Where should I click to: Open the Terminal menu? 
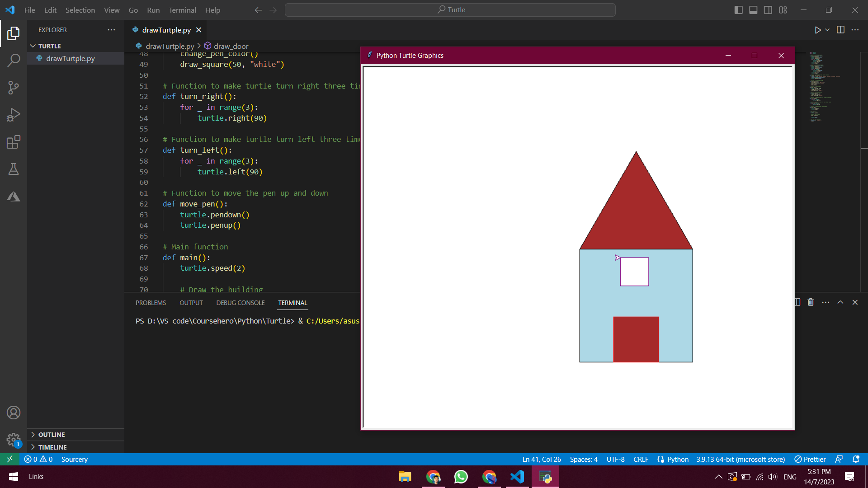coord(182,9)
